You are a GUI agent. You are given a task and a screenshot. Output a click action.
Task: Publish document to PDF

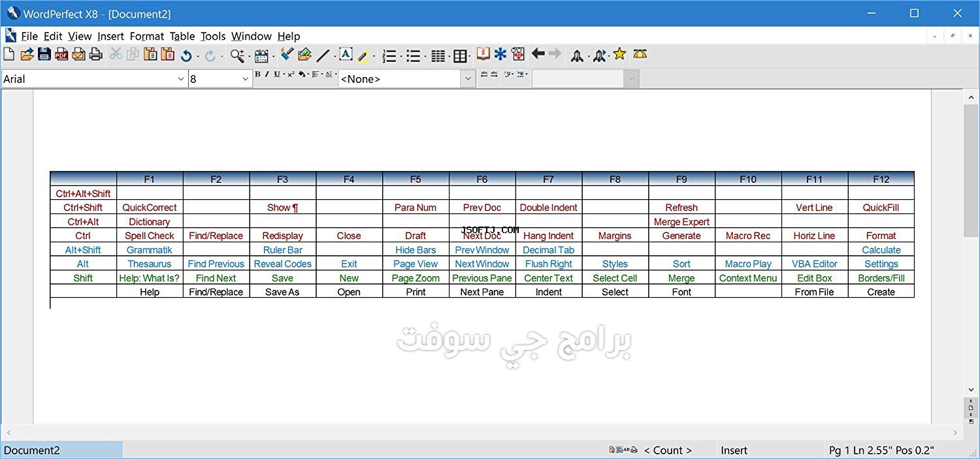61,55
